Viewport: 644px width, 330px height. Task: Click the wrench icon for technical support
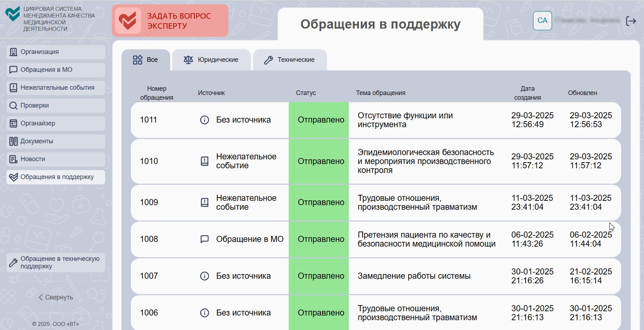[13, 262]
